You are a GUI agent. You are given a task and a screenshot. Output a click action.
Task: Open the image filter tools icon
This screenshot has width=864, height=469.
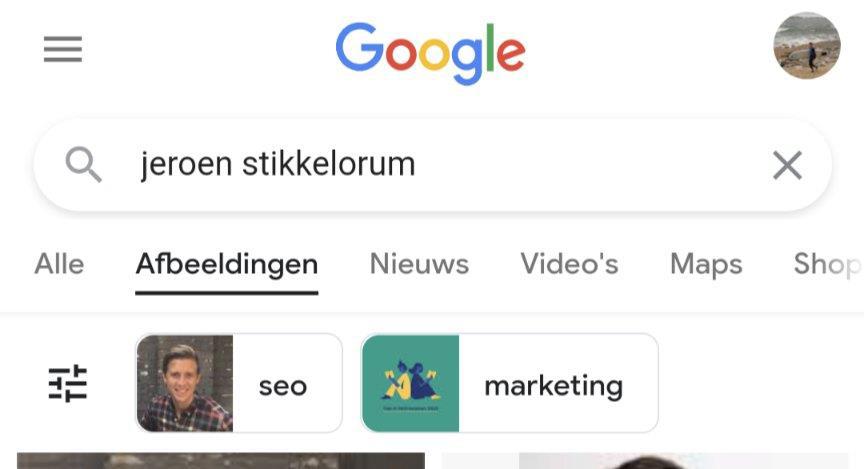pos(68,384)
